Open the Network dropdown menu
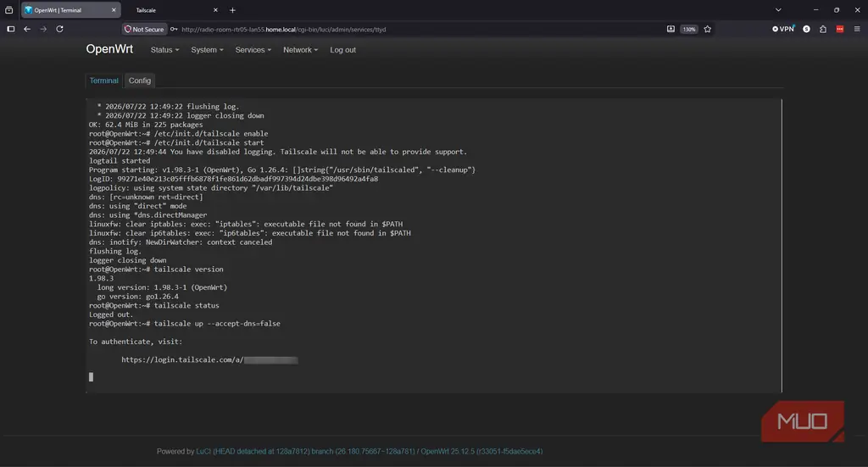The image size is (868, 467). 301,50
